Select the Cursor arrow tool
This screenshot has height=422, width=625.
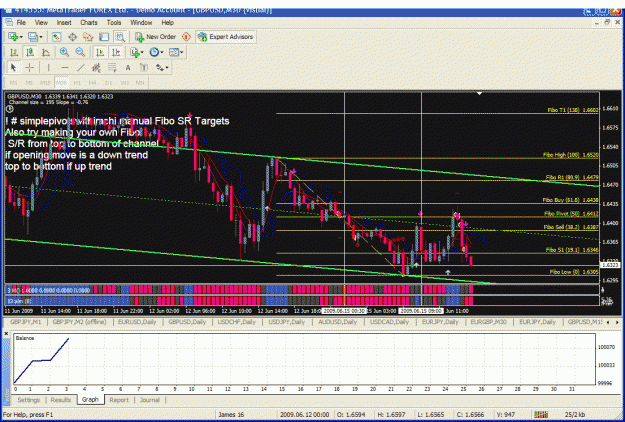tap(13, 68)
